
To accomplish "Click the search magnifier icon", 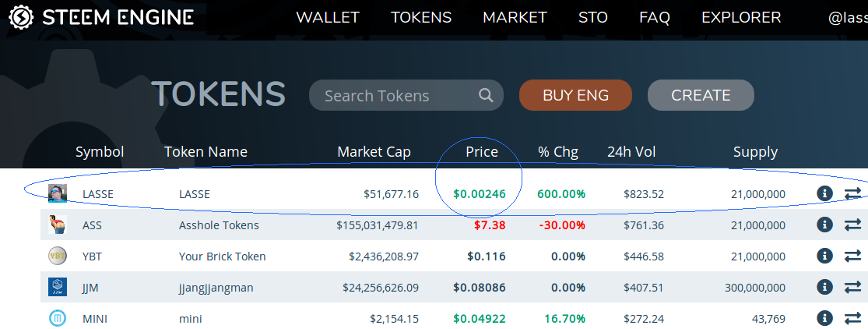I will pyautogui.click(x=486, y=95).
